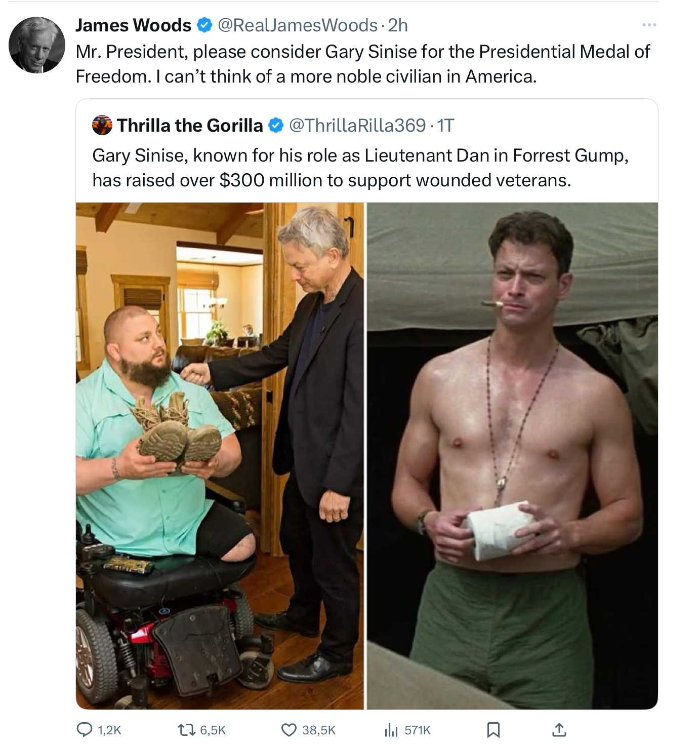Visit the @ThrillaRilla369 handle
700x745 pixels.
pos(357,125)
